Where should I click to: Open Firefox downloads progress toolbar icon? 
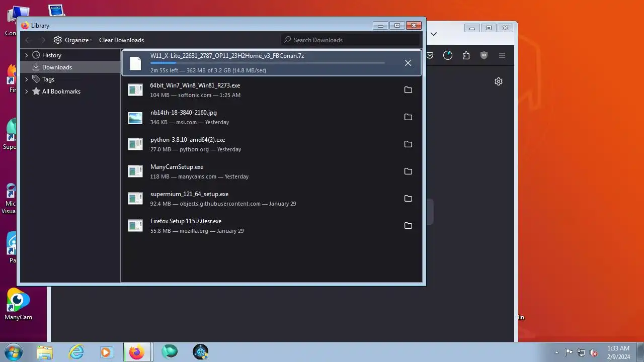(x=448, y=55)
